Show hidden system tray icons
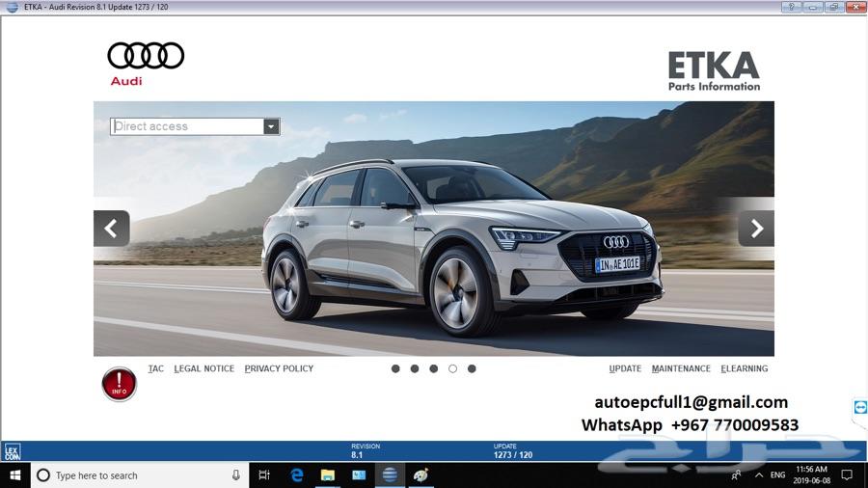The height and width of the screenshot is (488, 868). click(759, 475)
